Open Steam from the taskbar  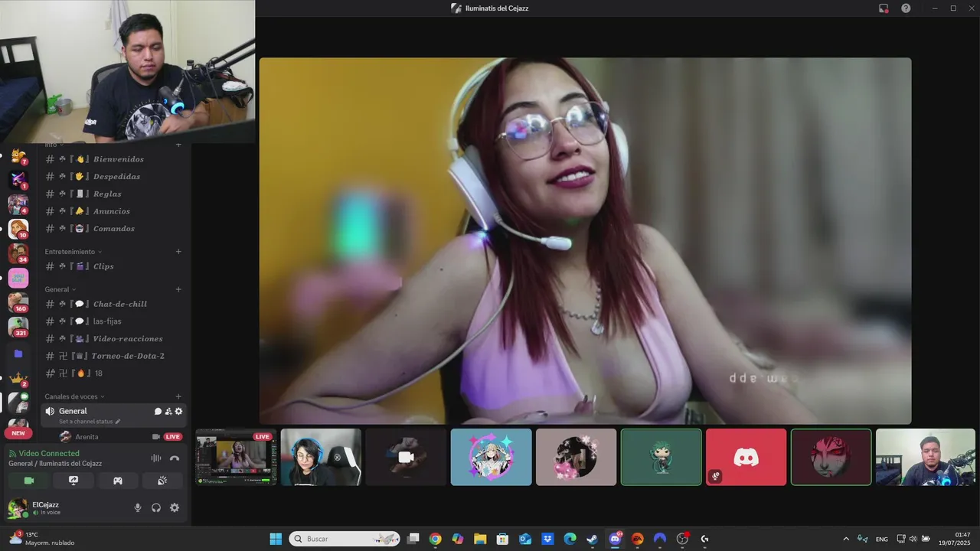[x=592, y=539]
